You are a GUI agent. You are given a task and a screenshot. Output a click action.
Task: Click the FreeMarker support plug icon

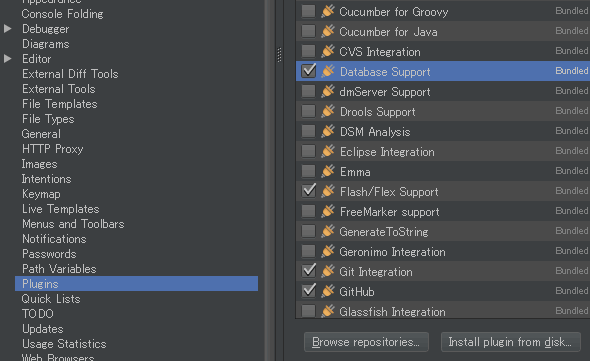tap(328, 211)
